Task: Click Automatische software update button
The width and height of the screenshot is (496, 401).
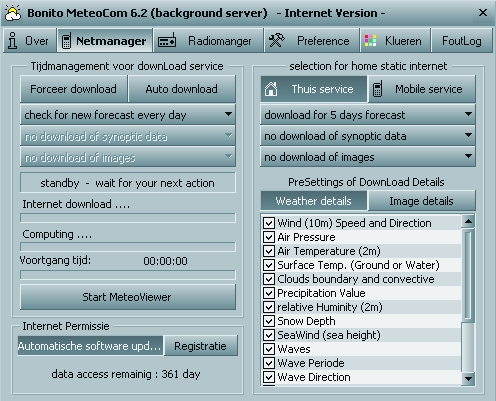Action: 90,346
